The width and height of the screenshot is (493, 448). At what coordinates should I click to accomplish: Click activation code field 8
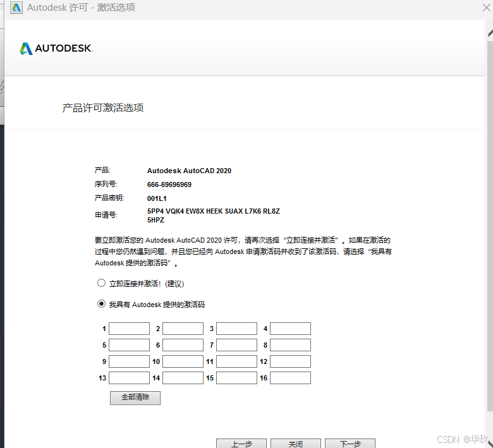coord(291,345)
